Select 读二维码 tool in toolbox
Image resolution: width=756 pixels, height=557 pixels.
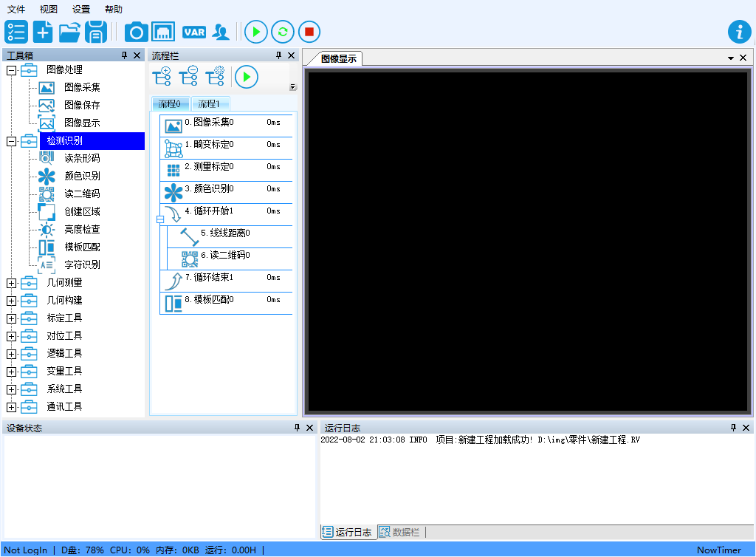(82, 194)
